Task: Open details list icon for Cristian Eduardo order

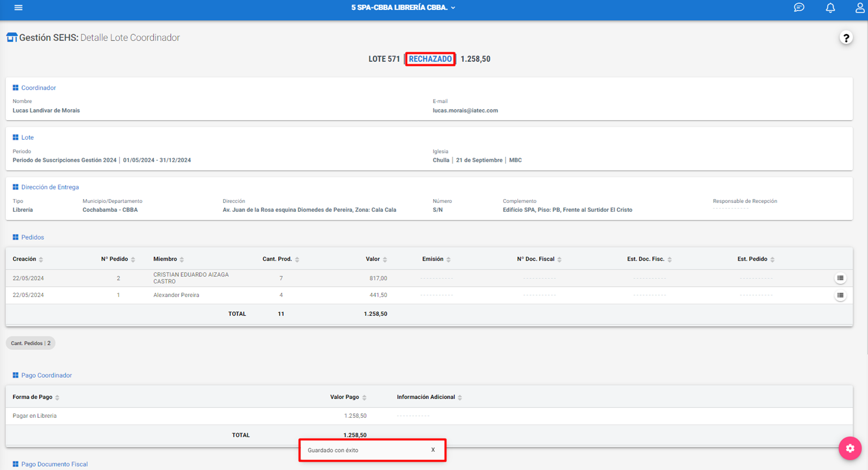Action: [840, 278]
